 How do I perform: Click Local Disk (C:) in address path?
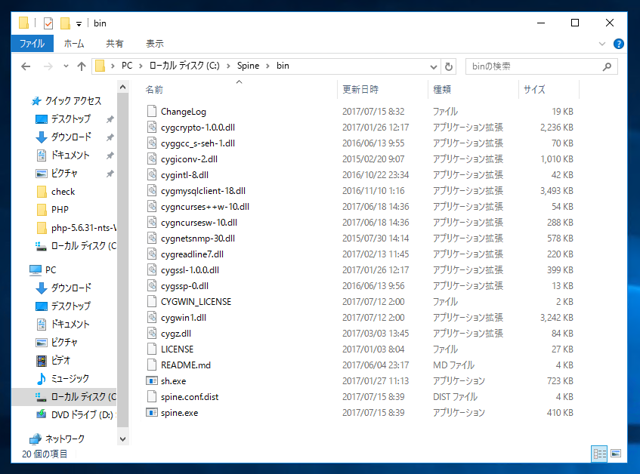coord(184,66)
